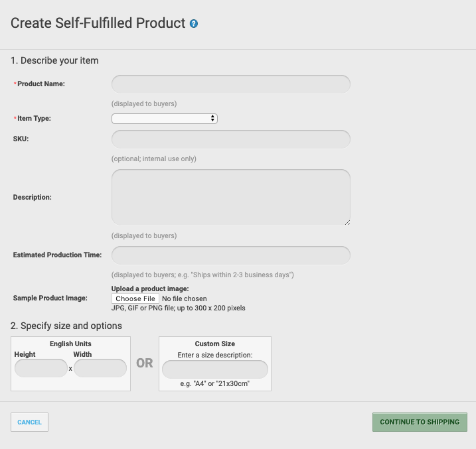Viewport: 476px width, 449px height.
Task: Select the Description text area
Action: (x=231, y=198)
